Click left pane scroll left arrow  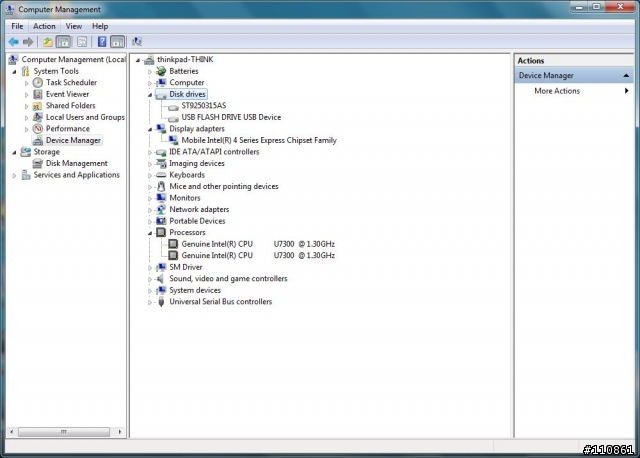[x=12, y=432]
